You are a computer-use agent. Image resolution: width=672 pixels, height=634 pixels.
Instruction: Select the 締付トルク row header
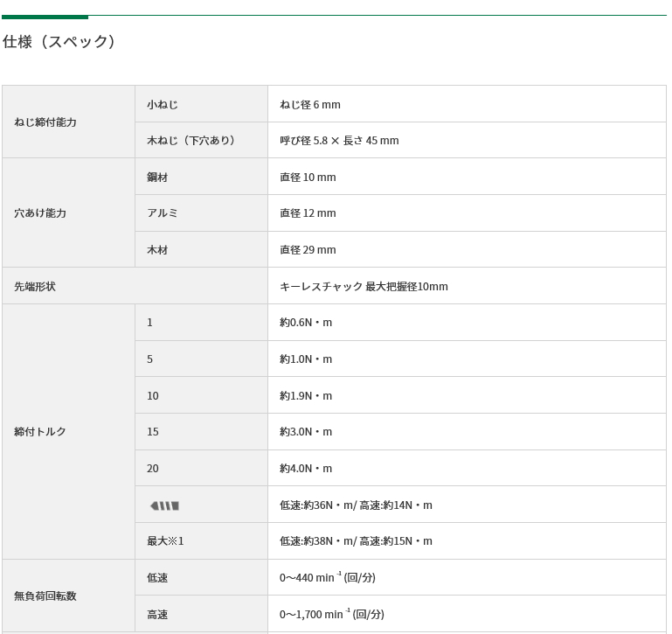point(40,432)
